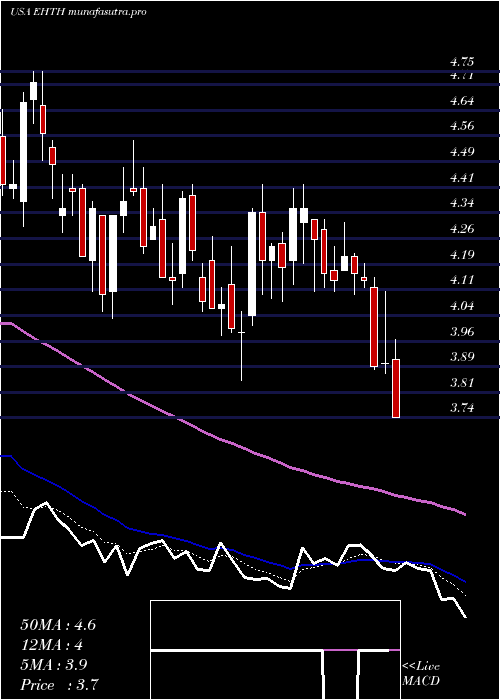The image size is (500, 700).
Task: Click the '<<Live MACD' label
Action: point(421,674)
